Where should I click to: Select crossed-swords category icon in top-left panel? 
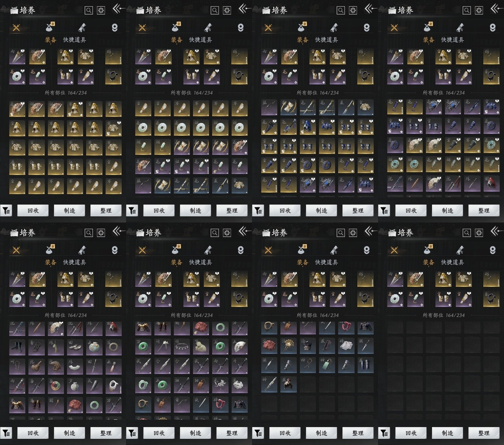[x=16, y=28]
